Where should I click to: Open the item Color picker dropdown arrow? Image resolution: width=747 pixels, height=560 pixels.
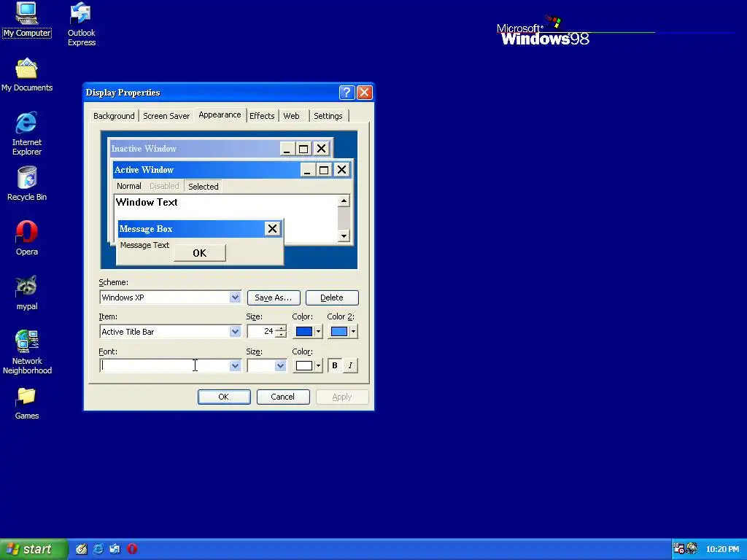point(318,332)
